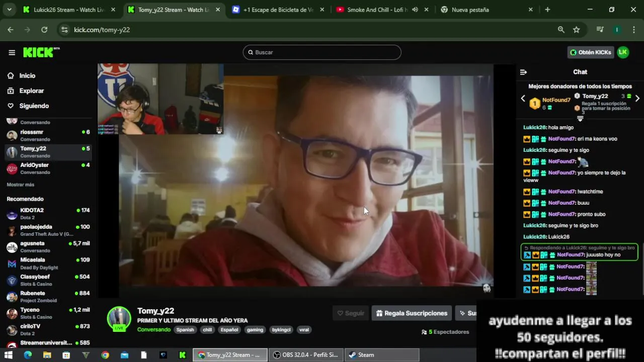
Task: Select the chill tag
Action: tap(207, 330)
